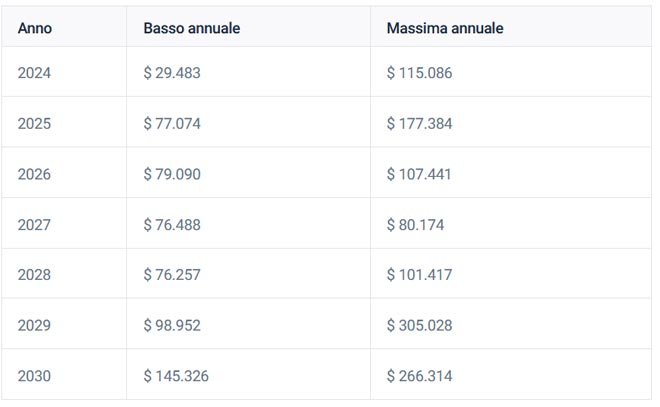Click the $ 98.952 low value
Viewport: 660px width, 407px height.
pyautogui.click(x=172, y=326)
